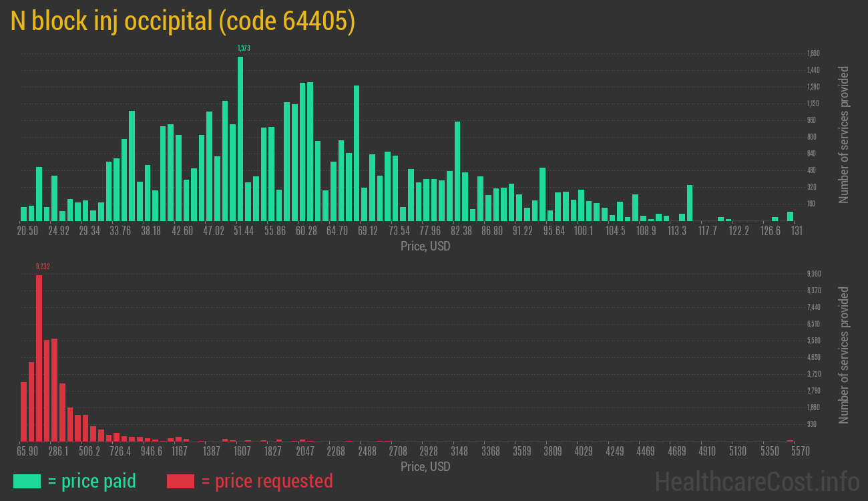This screenshot has height=501, width=868.
Task: Click the HealthcareCost.info watermark link
Action: (756, 481)
